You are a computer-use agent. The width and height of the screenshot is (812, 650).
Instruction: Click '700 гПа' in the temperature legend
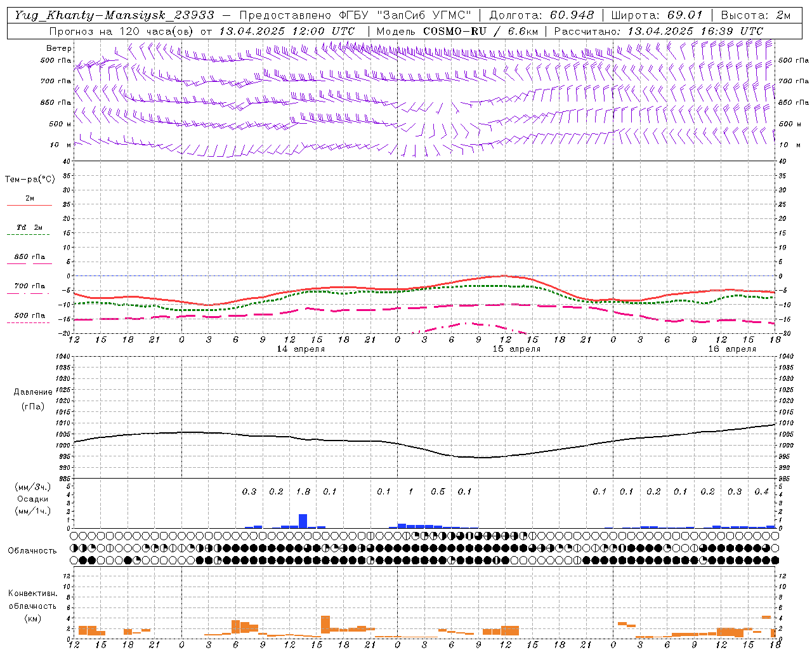30,286
